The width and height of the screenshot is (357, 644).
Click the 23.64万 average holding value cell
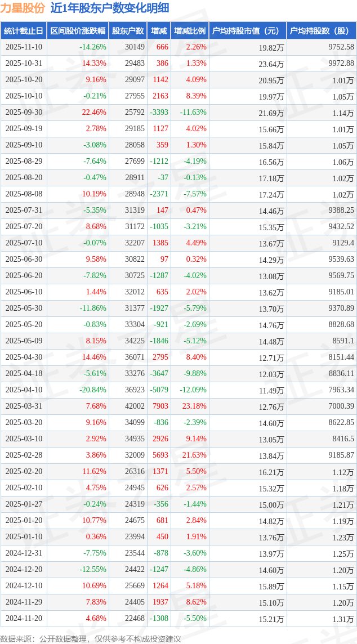pos(271,64)
